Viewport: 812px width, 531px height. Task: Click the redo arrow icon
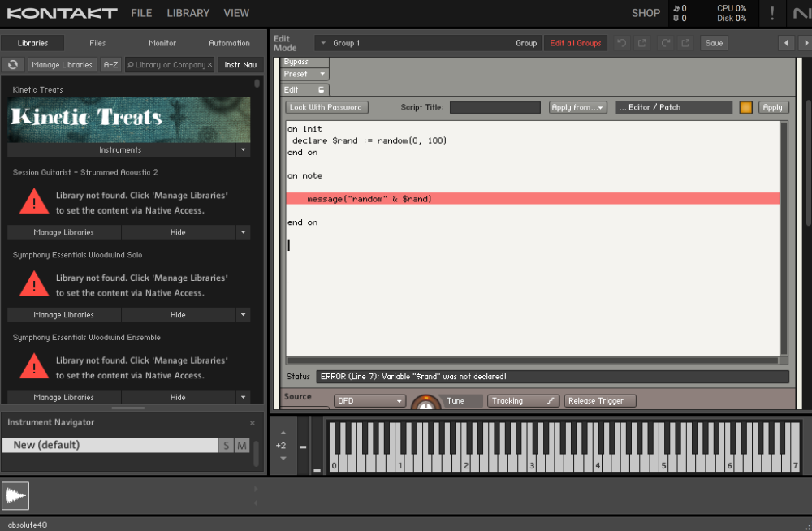coord(666,43)
